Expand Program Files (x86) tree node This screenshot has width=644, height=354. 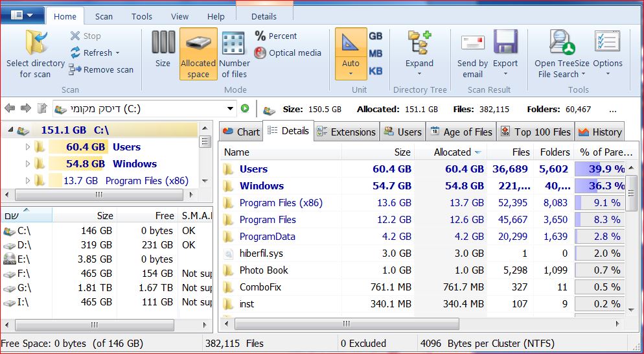(27, 180)
